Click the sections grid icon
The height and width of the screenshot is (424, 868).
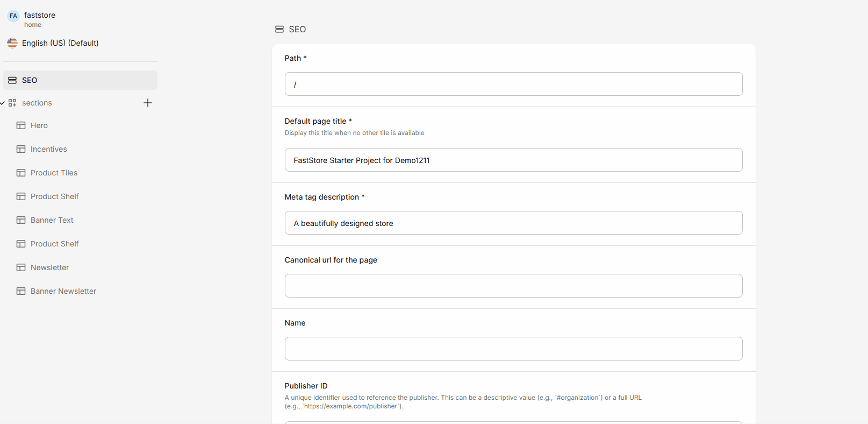[x=12, y=103]
